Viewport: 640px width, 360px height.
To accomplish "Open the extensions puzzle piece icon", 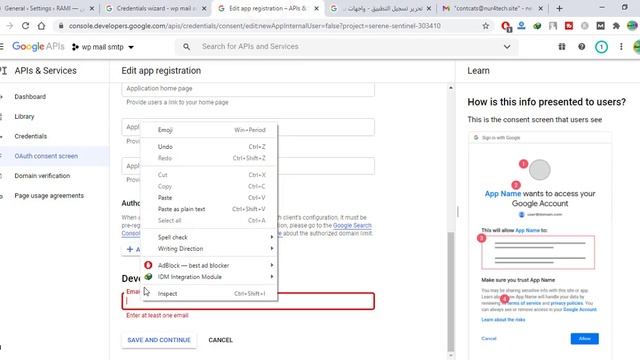I will click(616, 26).
